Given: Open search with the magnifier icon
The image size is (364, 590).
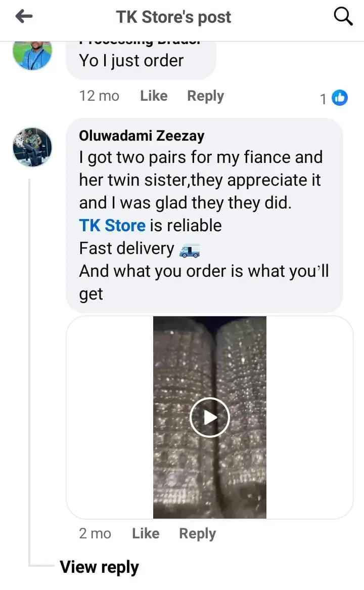Looking at the screenshot, I should coord(344,17).
